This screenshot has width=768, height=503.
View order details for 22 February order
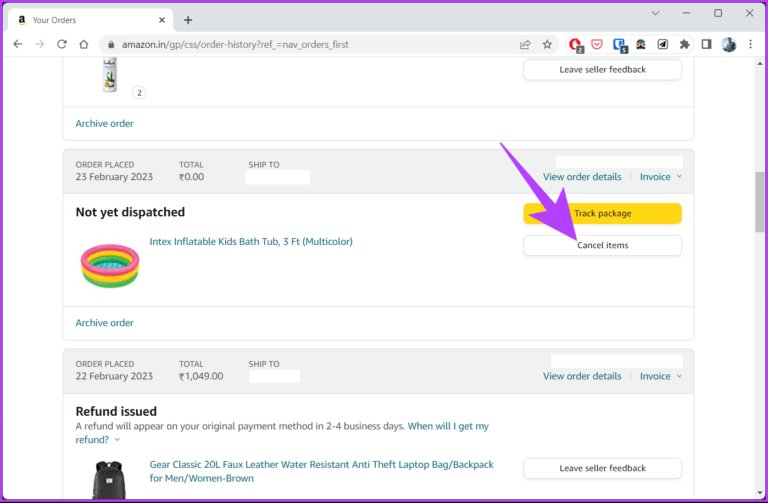582,376
